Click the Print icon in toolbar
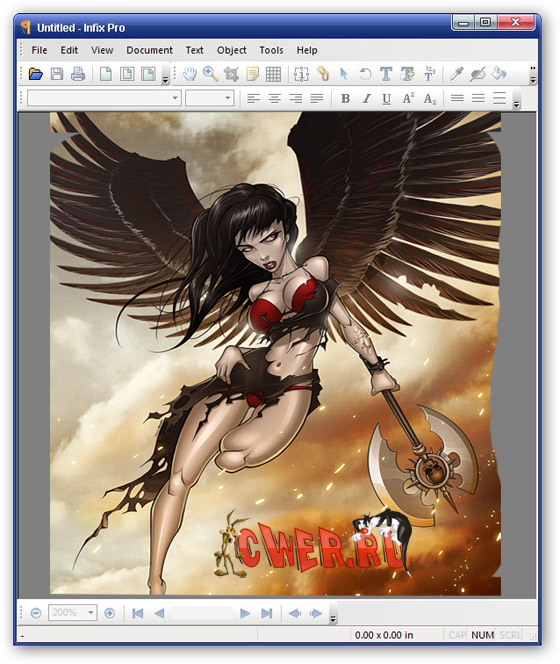560x664 pixels. point(78,74)
